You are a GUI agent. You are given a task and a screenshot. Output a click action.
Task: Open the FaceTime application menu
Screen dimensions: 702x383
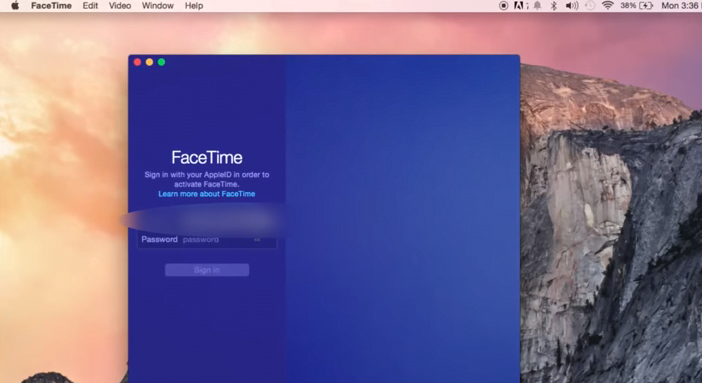[x=51, y=6]
